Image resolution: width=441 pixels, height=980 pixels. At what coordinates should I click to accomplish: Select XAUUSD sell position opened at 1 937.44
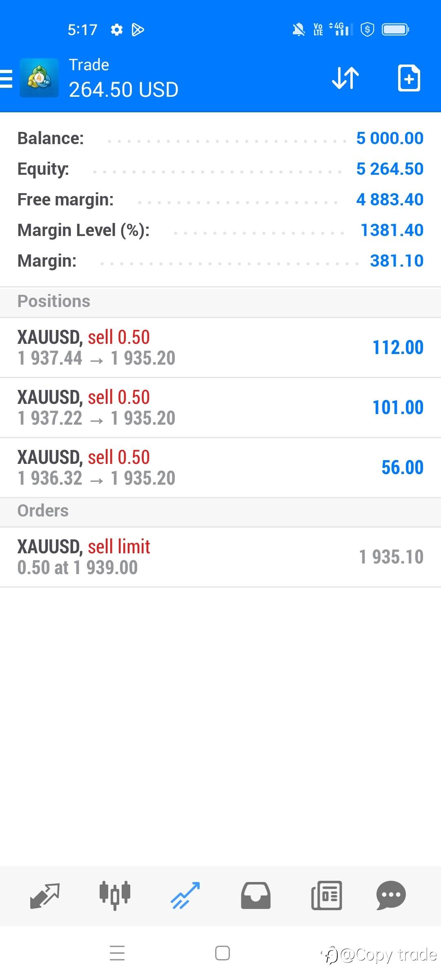coord(220,348)
